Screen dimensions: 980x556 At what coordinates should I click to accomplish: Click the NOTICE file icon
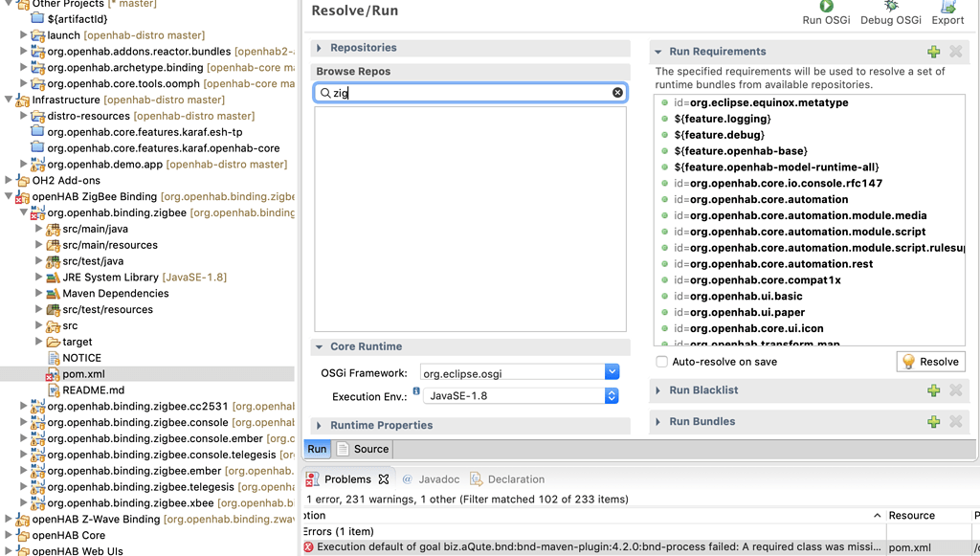point(54,358)
